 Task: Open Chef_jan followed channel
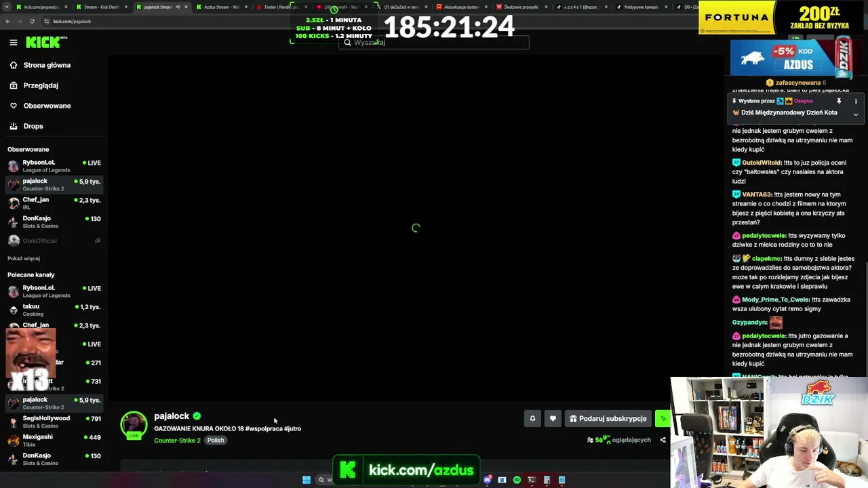[x=54, y=203]
